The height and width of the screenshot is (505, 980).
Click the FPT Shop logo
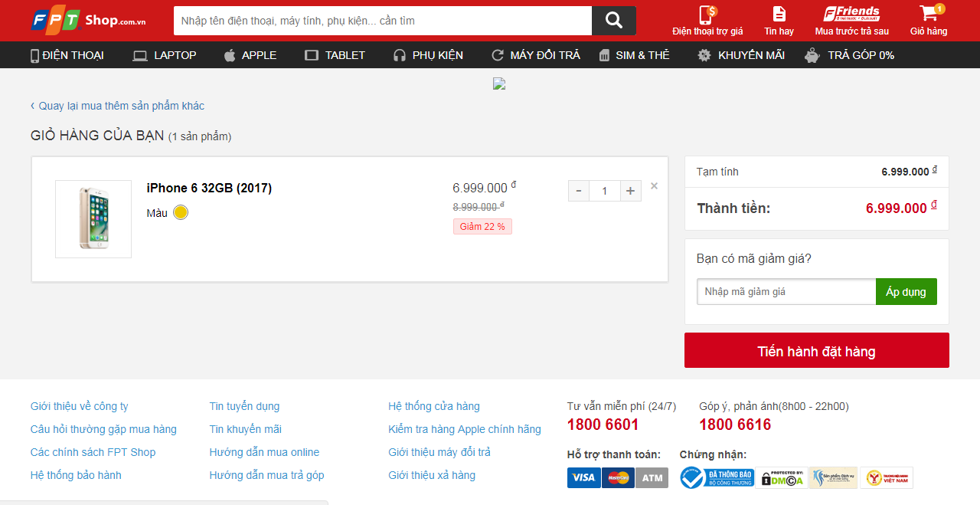88,21
